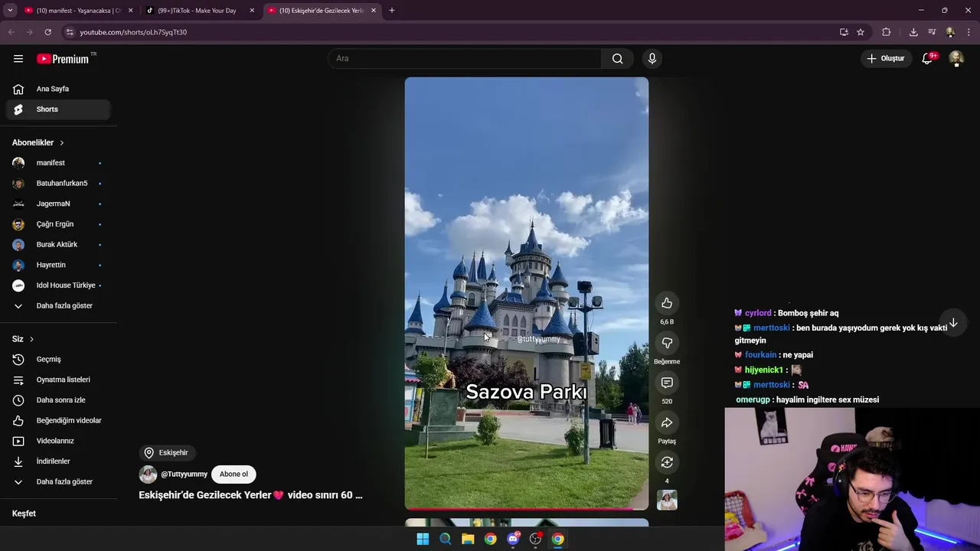The width and height of the screenshot is (980, 551).
Task: Click the Short's red progress bar
Action: 526,508
